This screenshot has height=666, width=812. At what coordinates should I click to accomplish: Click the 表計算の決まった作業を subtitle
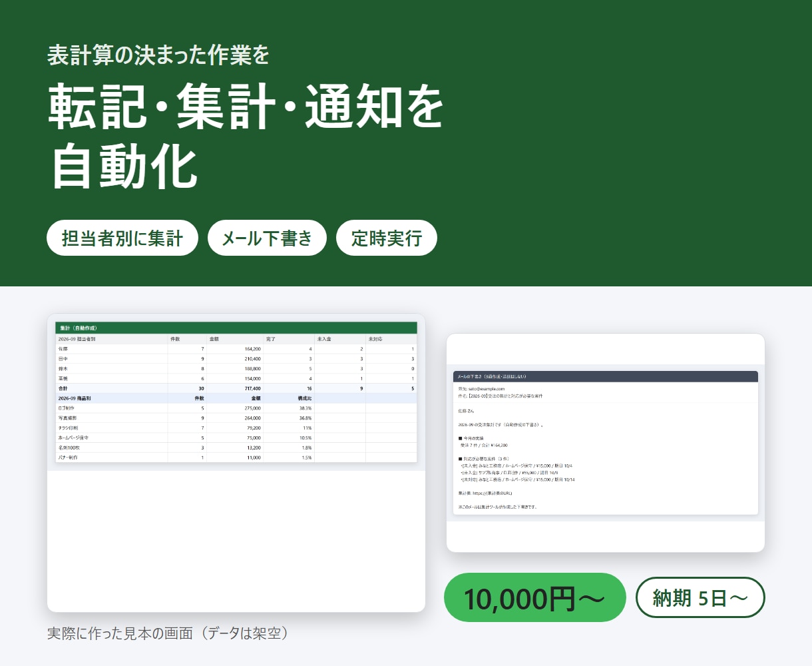tap(158, 55)
